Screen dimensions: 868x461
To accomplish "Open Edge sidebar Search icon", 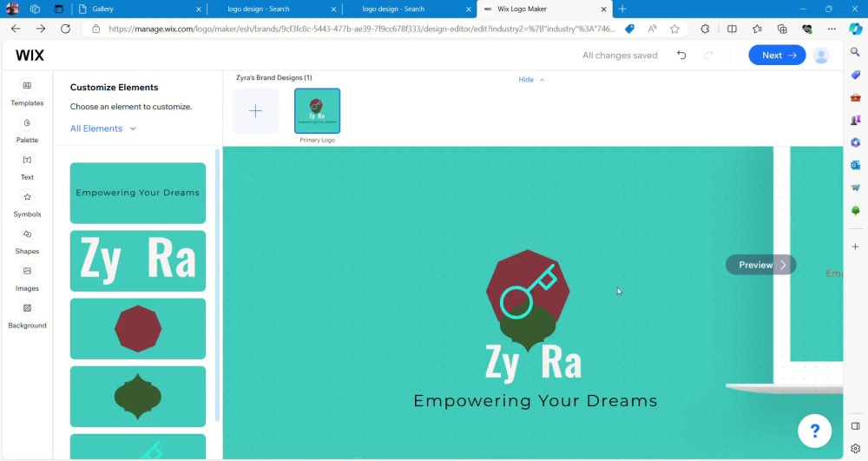I will pos(855,52).
